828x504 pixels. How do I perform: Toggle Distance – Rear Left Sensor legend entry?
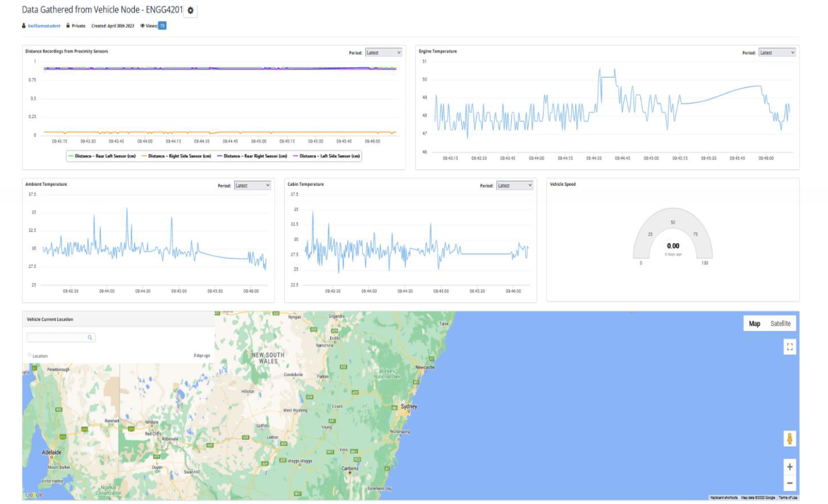(x=102, y=156)
